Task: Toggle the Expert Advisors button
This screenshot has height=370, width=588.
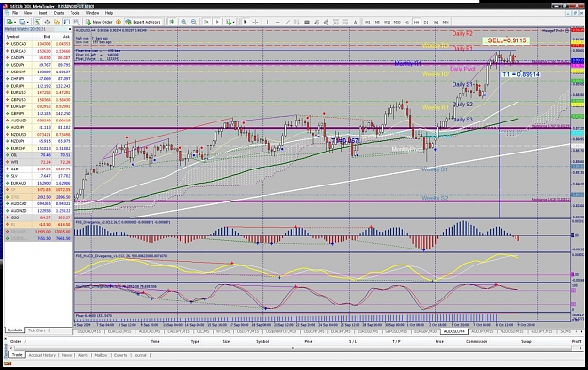Action: 143,22
